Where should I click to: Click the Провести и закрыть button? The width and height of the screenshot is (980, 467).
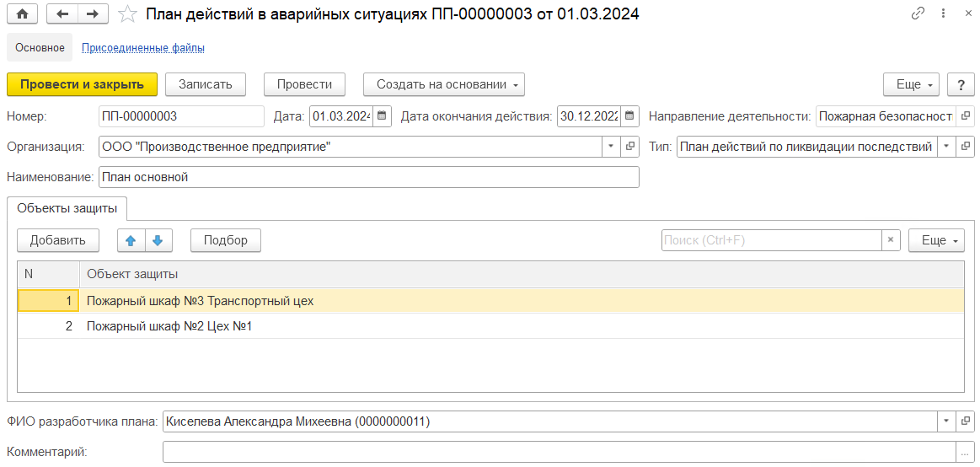[82, 84]
